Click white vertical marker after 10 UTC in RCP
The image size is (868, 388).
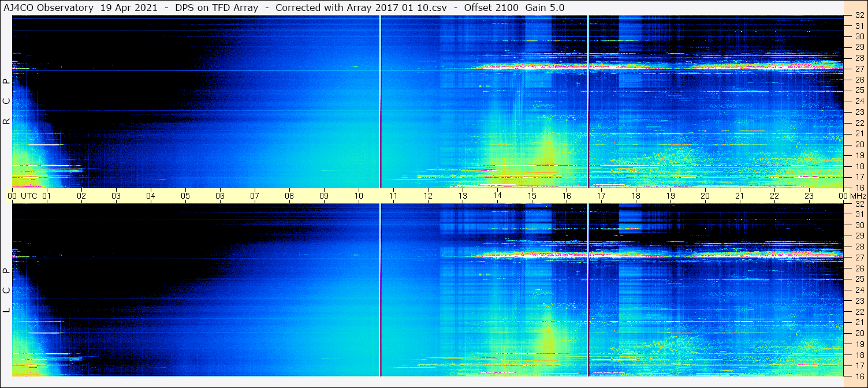[380, 102]
